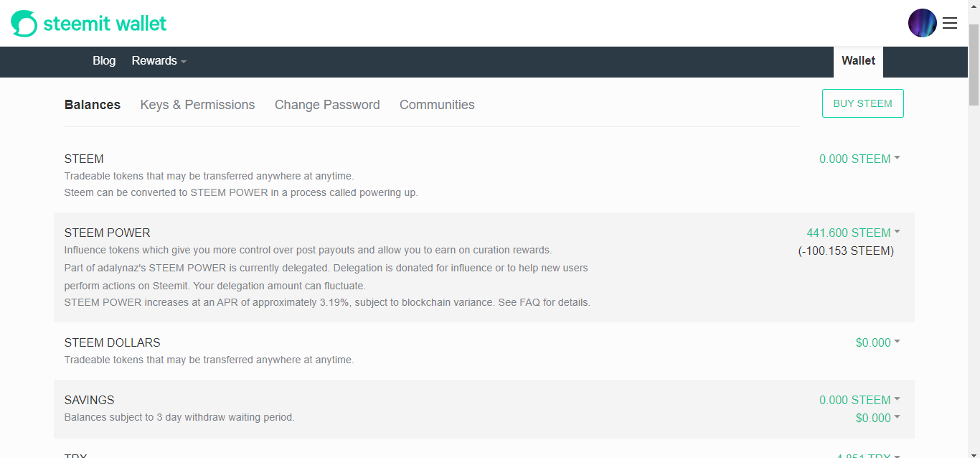
Task: Click the Steemit logo icon
Action: click(x=24, y=24)
